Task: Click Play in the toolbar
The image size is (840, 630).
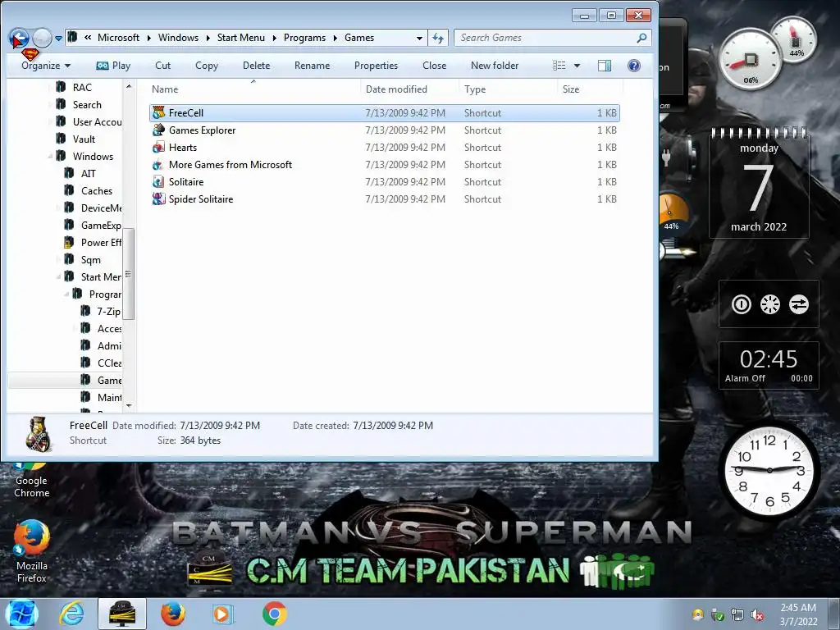Action: (x=113, y=66)
